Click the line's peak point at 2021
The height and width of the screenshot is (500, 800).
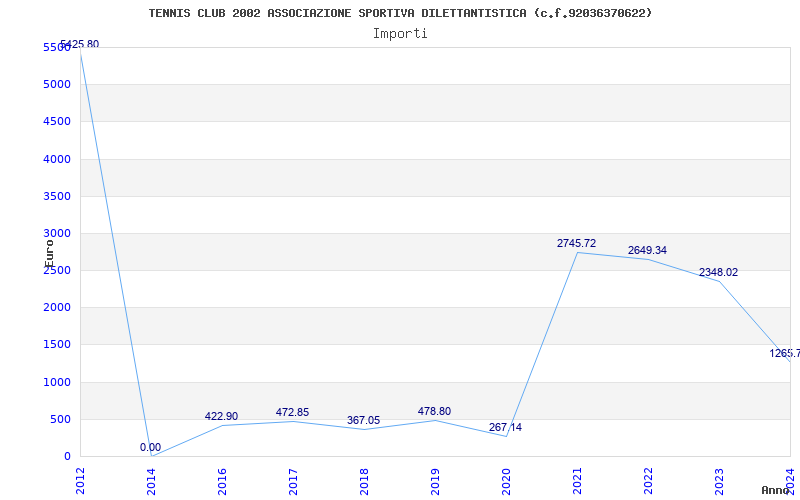(x=577, y=252)
